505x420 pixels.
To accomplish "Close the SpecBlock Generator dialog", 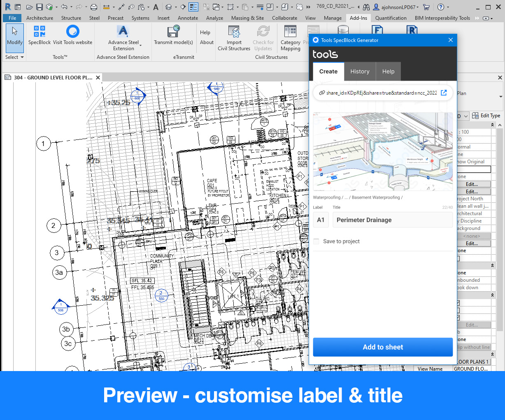I will point(451,40).
